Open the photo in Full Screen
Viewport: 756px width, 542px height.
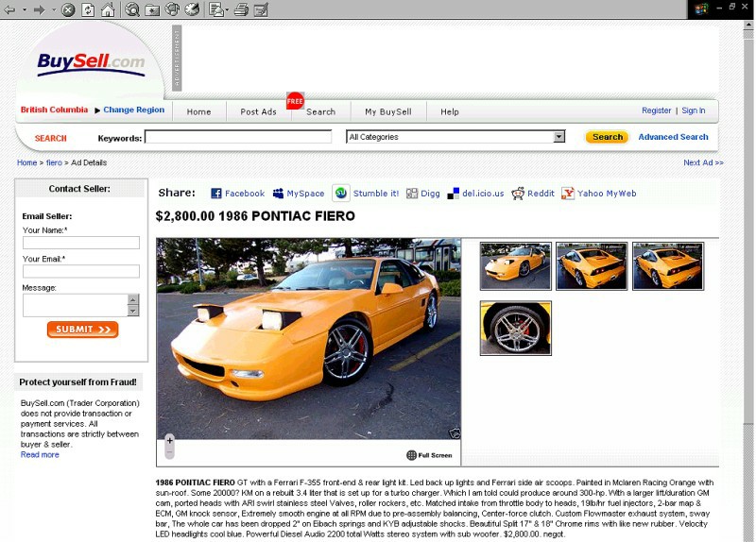click(429, 455)
